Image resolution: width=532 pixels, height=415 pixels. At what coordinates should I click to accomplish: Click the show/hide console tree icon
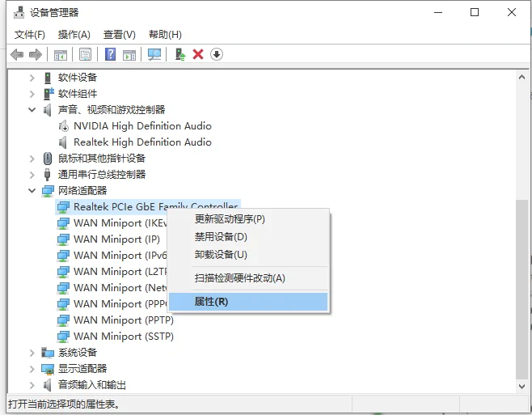click(60, 54)
